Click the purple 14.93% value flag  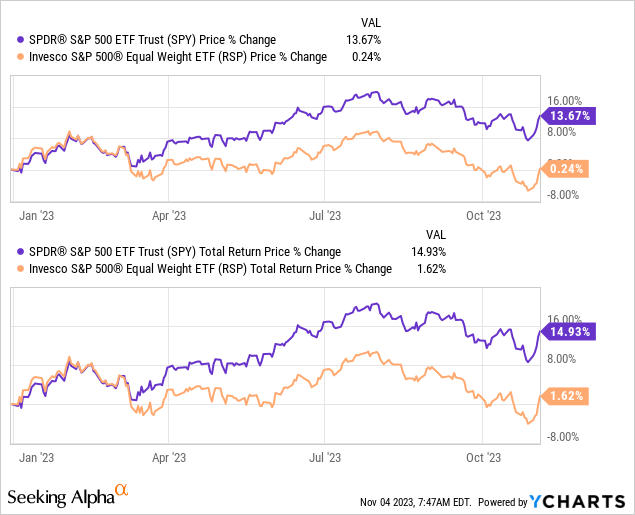click(568, 332)
